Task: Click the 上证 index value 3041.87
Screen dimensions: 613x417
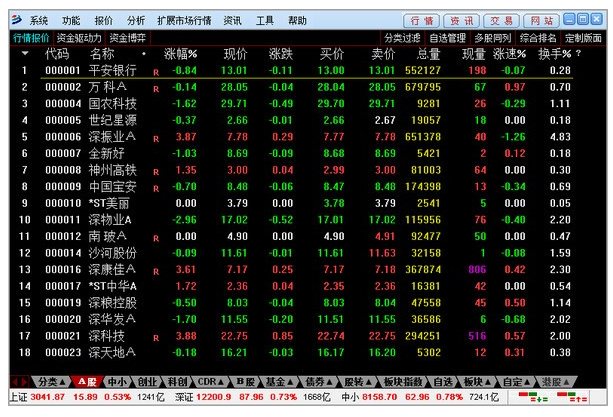Action: tap(48, 397)
